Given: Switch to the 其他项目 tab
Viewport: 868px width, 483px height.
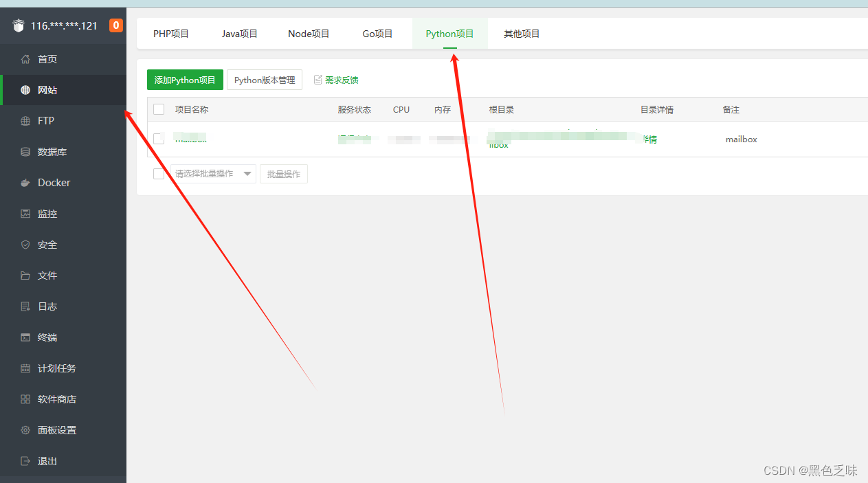Looking at the screenshot, I should pyautogui.click(x=522, y=34).
